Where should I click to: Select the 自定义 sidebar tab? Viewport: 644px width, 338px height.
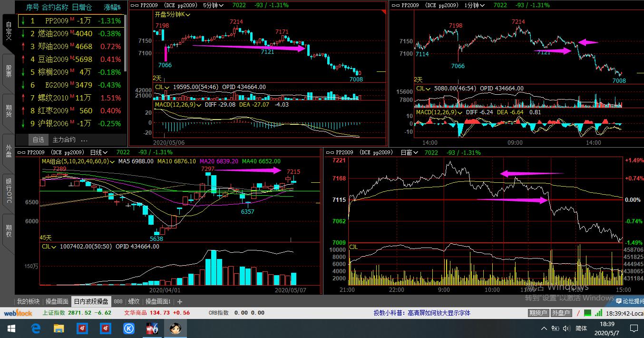coord(8,31)
